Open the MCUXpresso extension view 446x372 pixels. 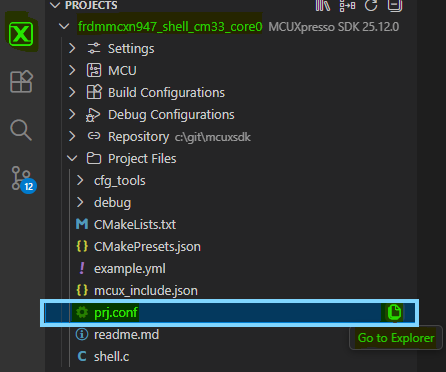click(21, 34)
